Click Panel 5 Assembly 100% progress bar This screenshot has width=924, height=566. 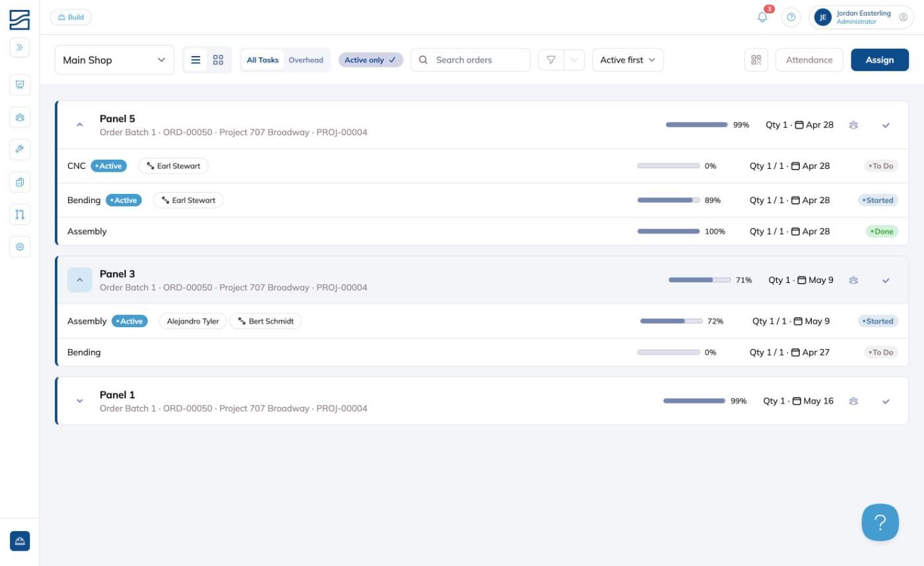click(669, 232)
